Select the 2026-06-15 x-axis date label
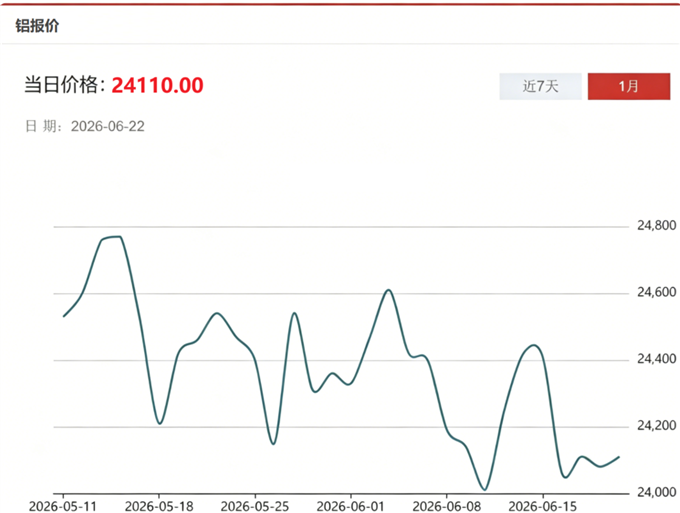680x513 pixels. pos(543,506)
